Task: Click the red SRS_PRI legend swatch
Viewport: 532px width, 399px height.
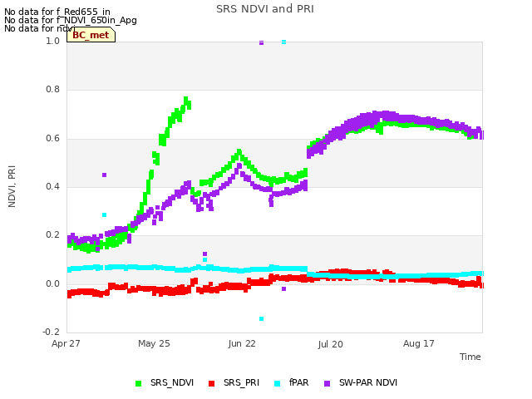Action: 212,383
